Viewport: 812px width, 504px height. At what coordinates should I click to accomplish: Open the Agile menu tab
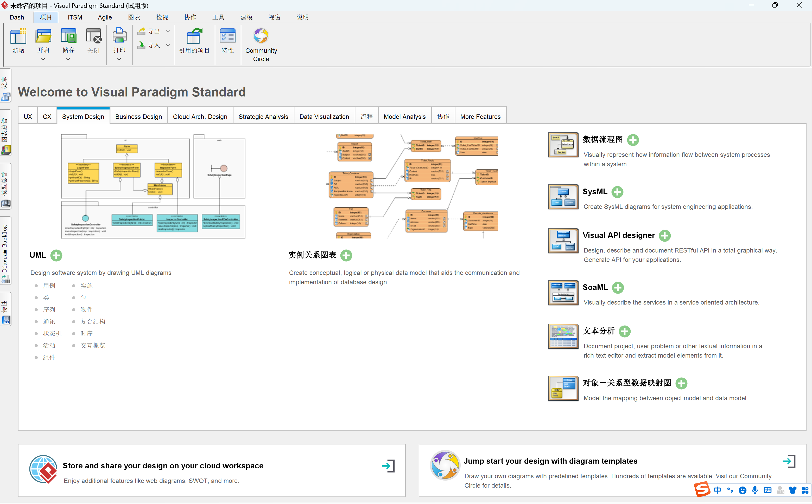tap(105, 17)
